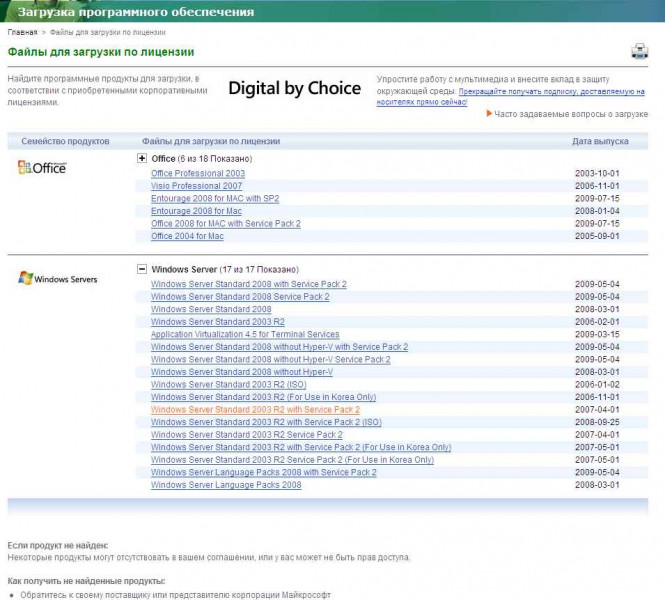
Task: Open Office 2004 for Mac link
Action: click(x=187, y=236)
